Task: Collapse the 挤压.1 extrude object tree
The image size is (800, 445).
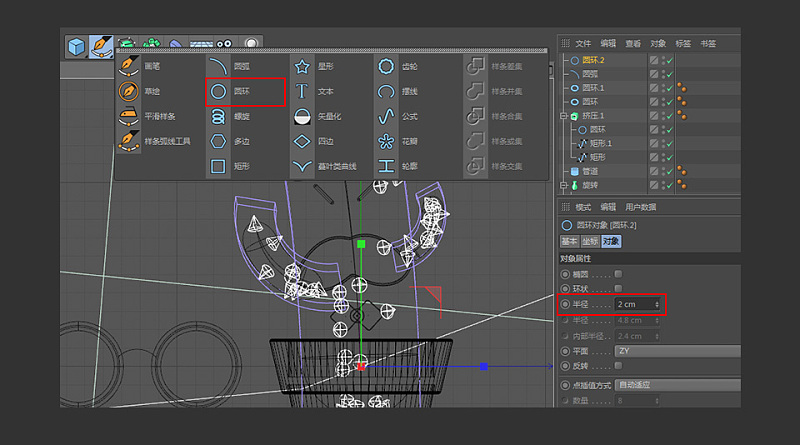Action: (564, 116)
